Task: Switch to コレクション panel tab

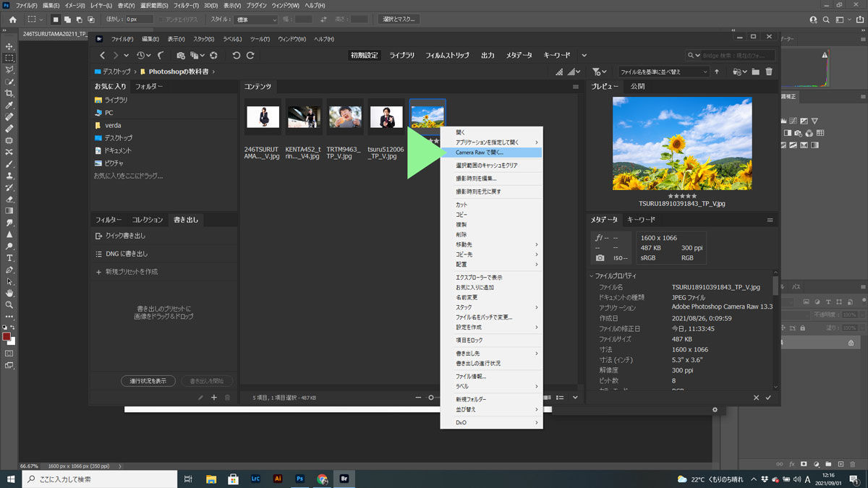Action: [148, 219]
